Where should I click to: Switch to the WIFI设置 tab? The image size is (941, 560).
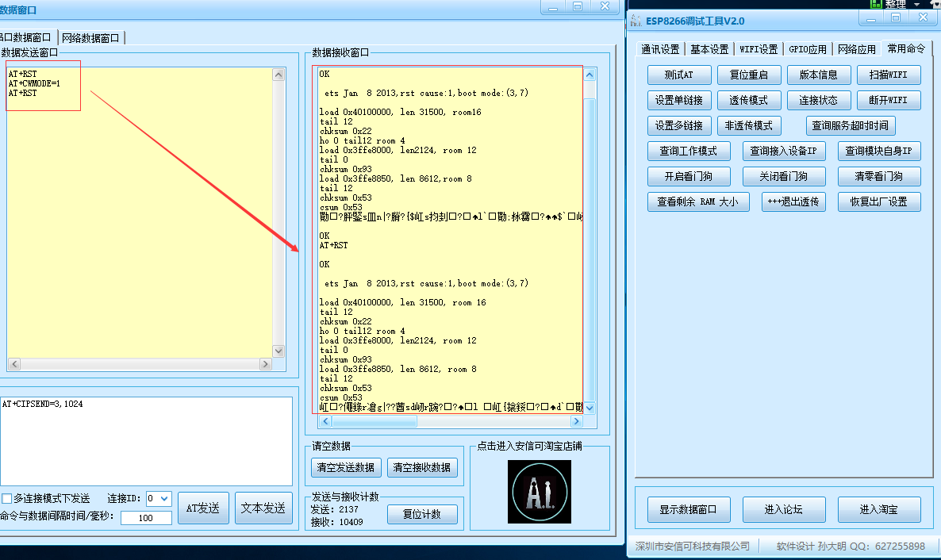point(759,48)
